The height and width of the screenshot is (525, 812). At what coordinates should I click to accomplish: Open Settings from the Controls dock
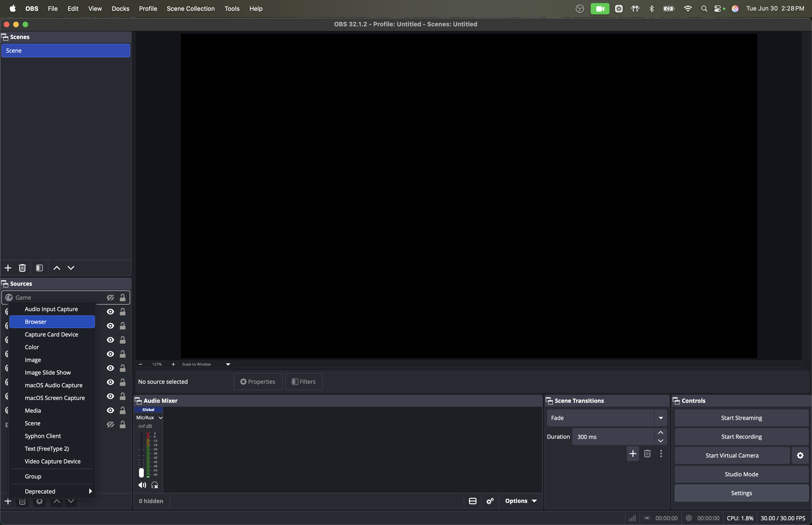742,493
